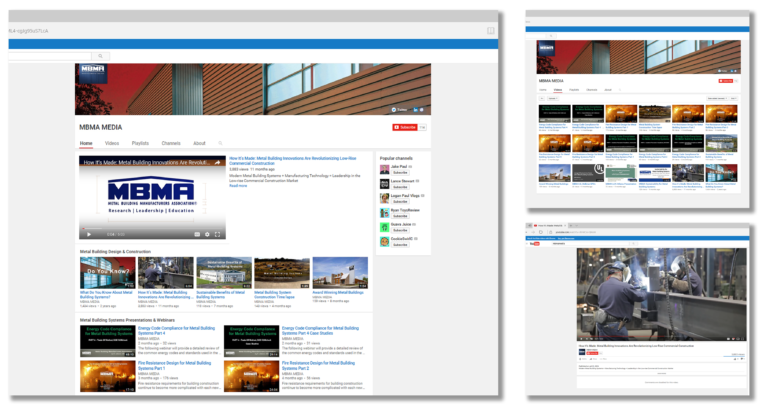Open Fire Resistance Design Part 2 thumbnail
This screenshot has width=768, height=415.
coord(252,376)
